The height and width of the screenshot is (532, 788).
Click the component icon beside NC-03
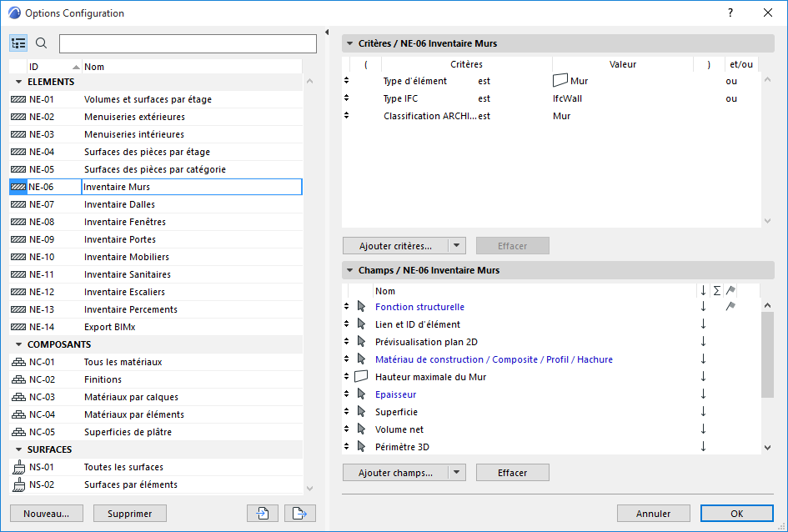[18, 397]
